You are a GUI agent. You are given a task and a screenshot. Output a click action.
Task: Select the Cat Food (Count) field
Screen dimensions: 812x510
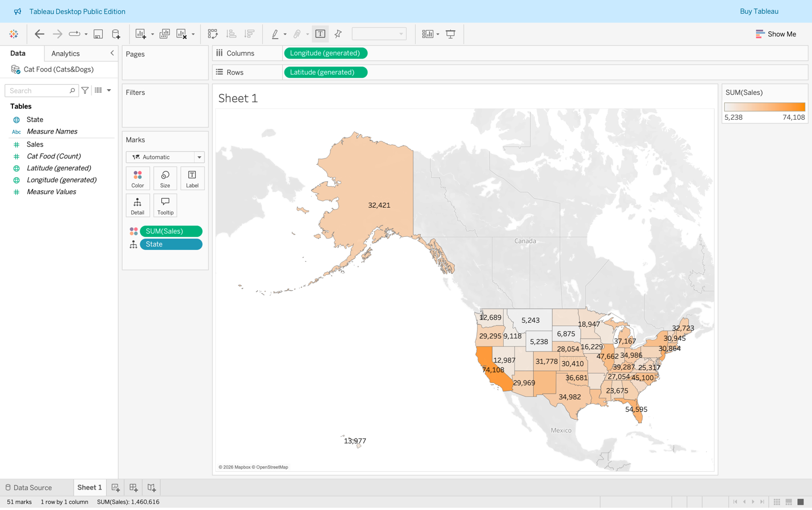53,156
